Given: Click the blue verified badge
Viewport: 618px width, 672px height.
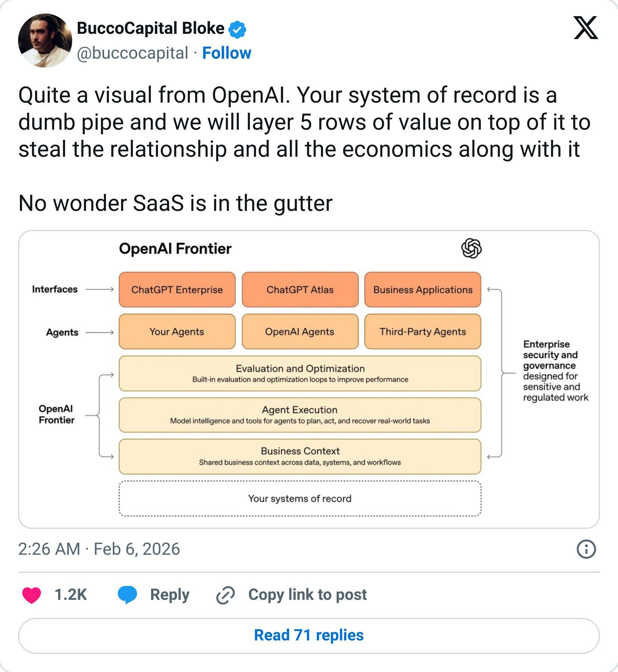Looking at the screenshot, I should (238, 30).
